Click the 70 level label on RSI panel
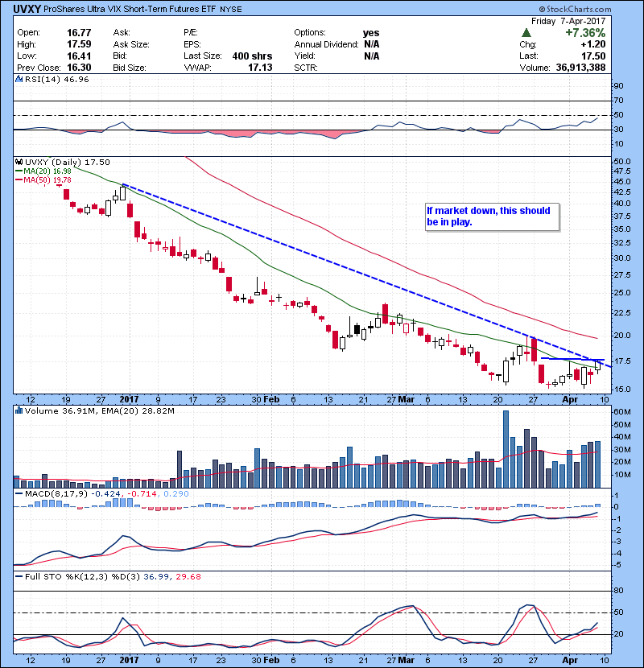 618,100
